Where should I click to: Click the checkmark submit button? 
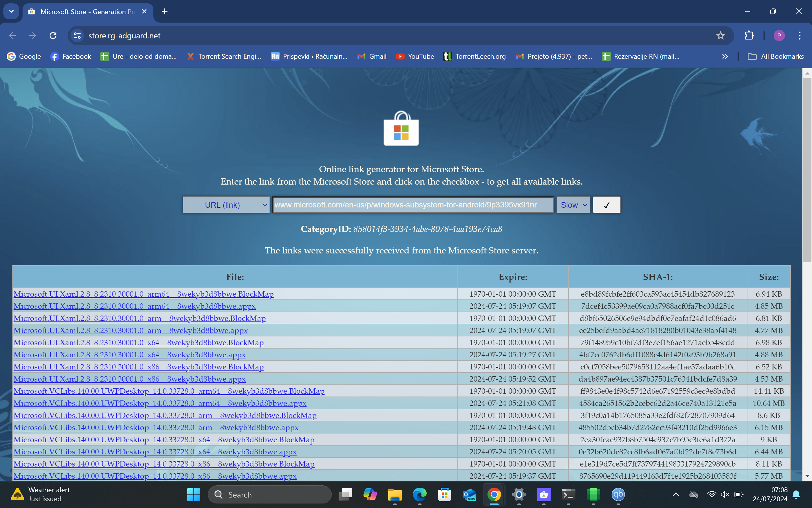pos(606,205)
